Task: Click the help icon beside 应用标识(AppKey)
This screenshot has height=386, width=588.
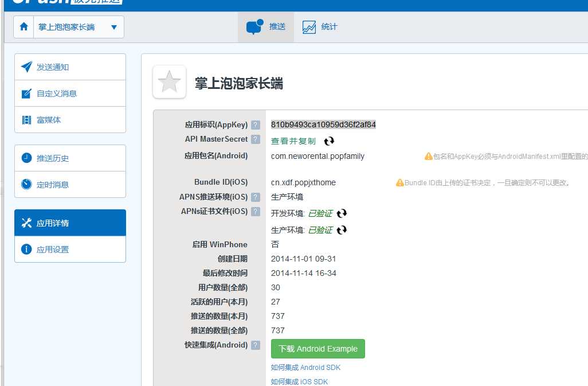Action: (x=256, y=124)
